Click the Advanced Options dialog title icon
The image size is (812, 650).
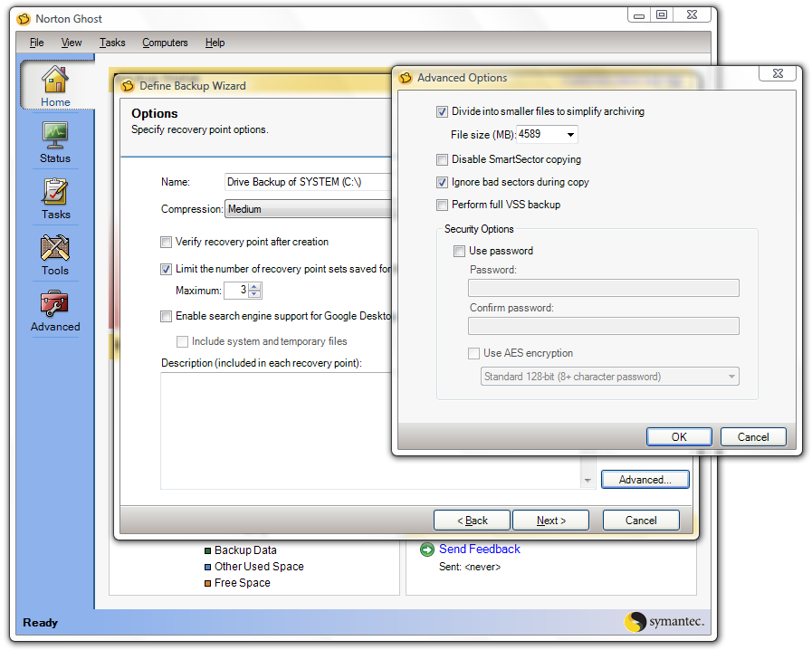point(406,78)
